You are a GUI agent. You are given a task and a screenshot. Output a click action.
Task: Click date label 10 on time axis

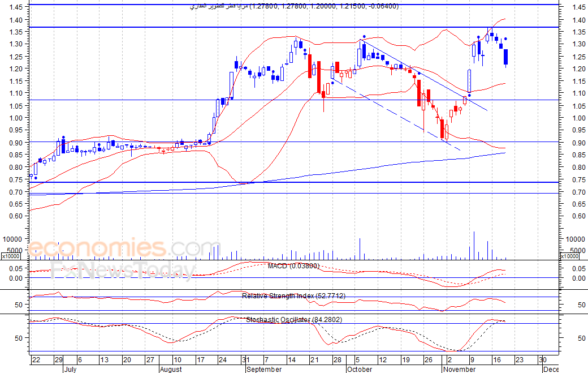coord(178,360)
